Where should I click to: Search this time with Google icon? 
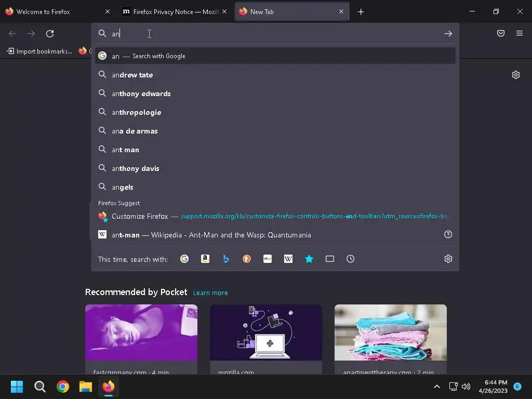click(x=184, y=259)
